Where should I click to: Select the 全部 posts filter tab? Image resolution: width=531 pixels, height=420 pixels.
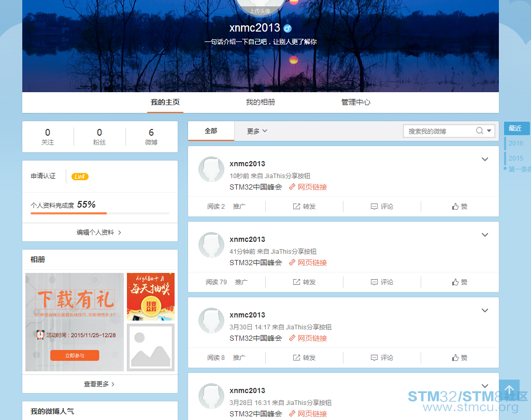[x=211, y=131]
